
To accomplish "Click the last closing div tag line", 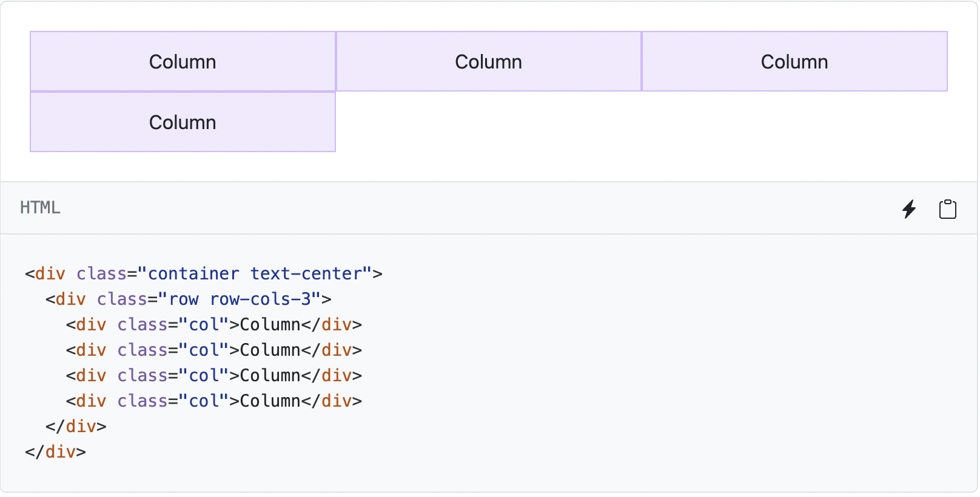I will (55, 452).
